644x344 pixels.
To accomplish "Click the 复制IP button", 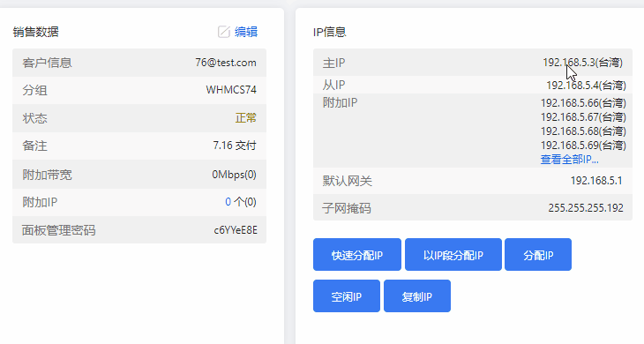I will tap(417, 296).
